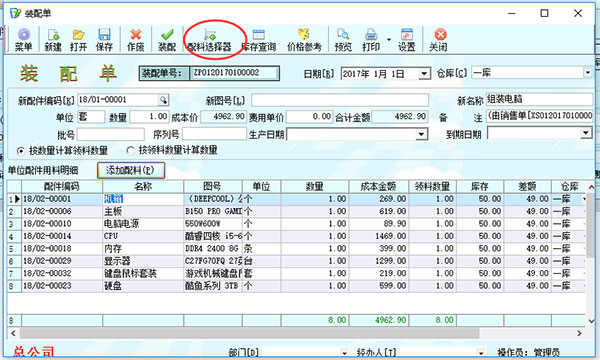Click the 作废 void icon
Screen dimensions: 600x360
click(x=135, y=40)
